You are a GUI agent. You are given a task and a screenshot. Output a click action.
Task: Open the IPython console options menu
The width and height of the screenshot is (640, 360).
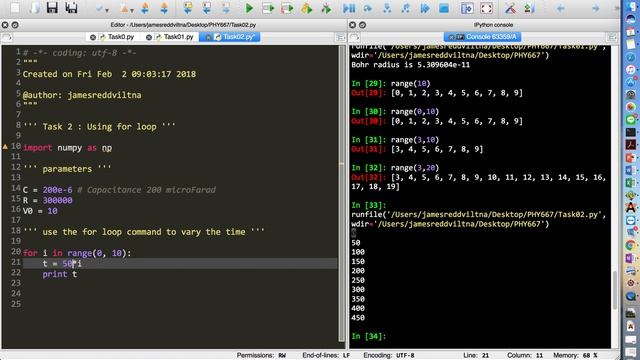click(611, 37)
